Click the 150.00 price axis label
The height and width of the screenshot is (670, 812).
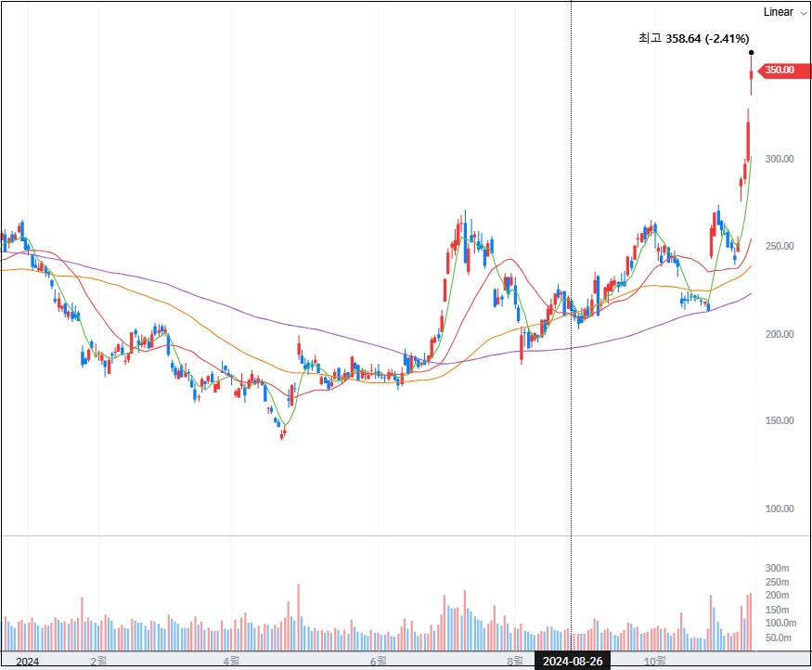point(780,420)
